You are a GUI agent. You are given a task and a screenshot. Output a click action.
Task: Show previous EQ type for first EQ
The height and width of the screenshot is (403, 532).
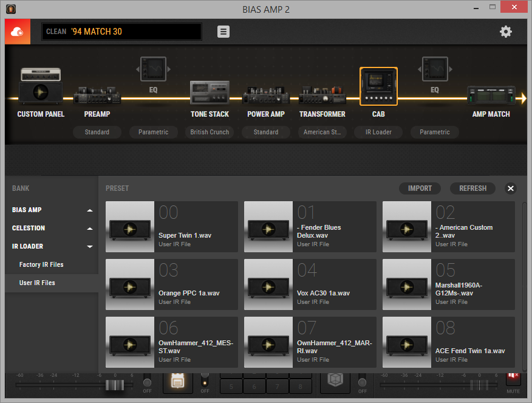point(138,69)
